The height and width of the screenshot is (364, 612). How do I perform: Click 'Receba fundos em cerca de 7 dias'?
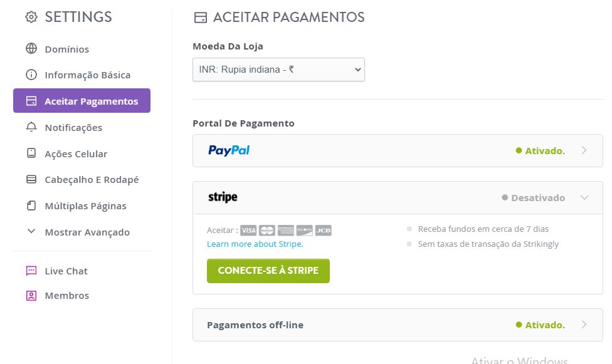tap(483, 229)
